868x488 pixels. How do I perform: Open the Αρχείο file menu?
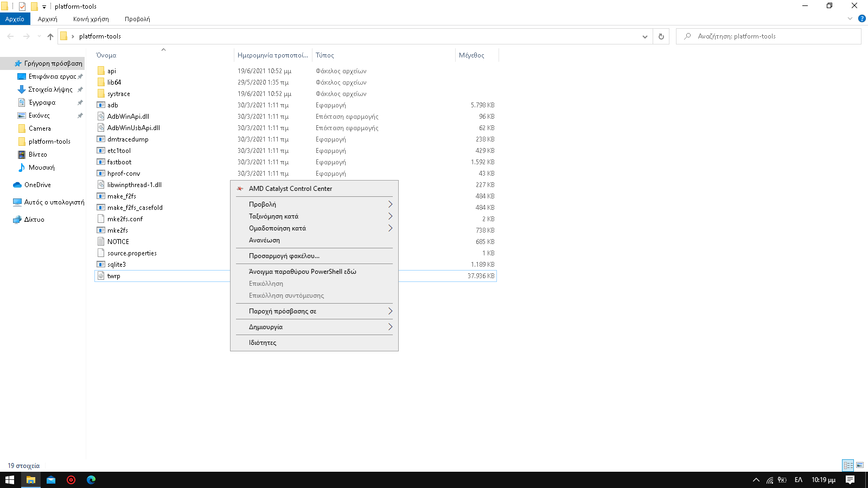[x=15, y=19]
